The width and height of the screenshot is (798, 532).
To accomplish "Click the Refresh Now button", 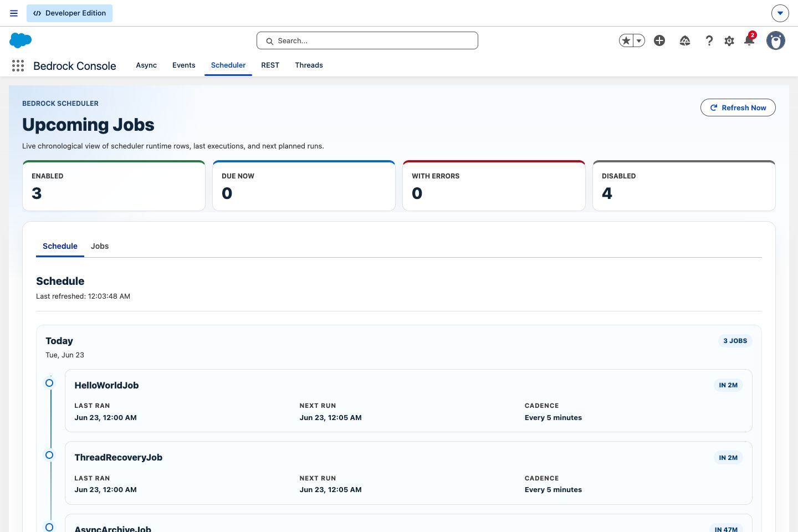I will (x=738, y=108).
